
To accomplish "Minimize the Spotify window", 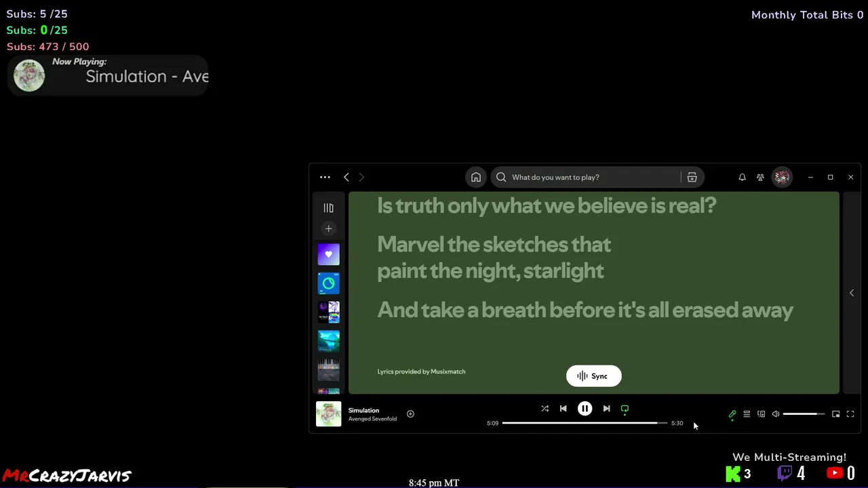I will [810, 178].
